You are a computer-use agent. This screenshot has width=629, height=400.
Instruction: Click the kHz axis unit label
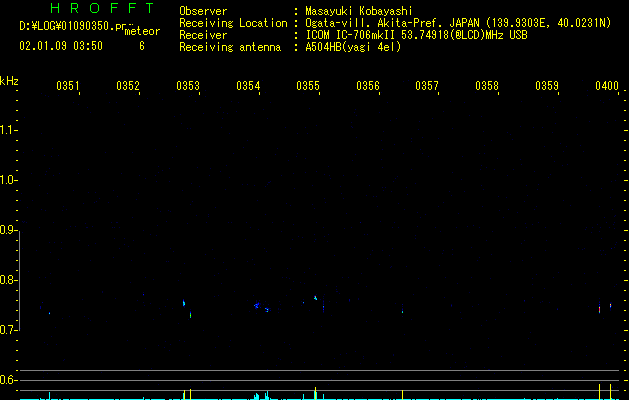point(9,81)
